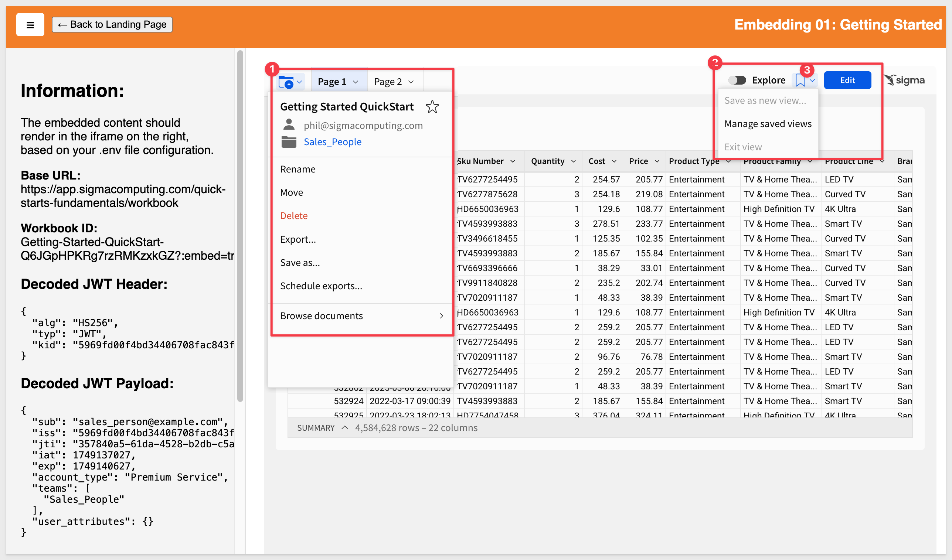Click the Sigma logo
Image resolution: width=952 pixels, height=560 pixels.
pyautogui.click(x=904, y=81)
